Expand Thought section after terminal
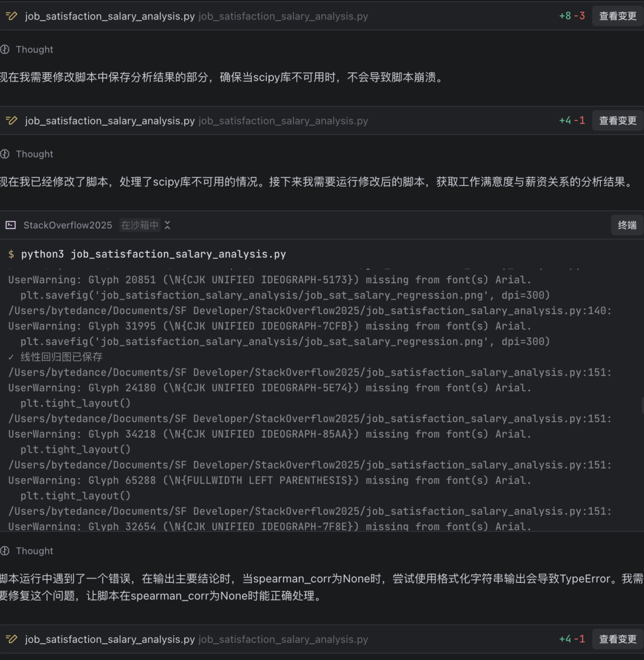The width and height of the screenshot is (644, 660). 35,551
